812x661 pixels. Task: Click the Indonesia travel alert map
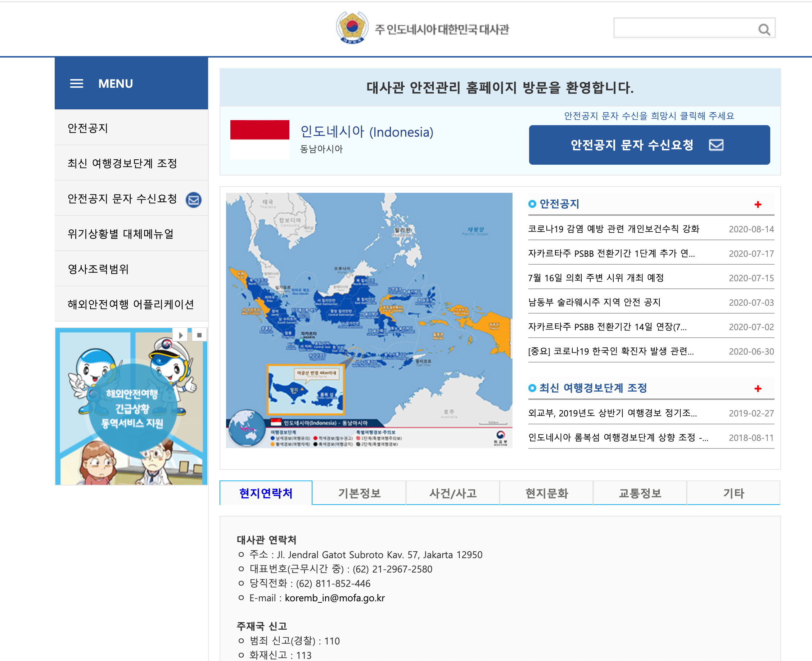tap(369, 320)
